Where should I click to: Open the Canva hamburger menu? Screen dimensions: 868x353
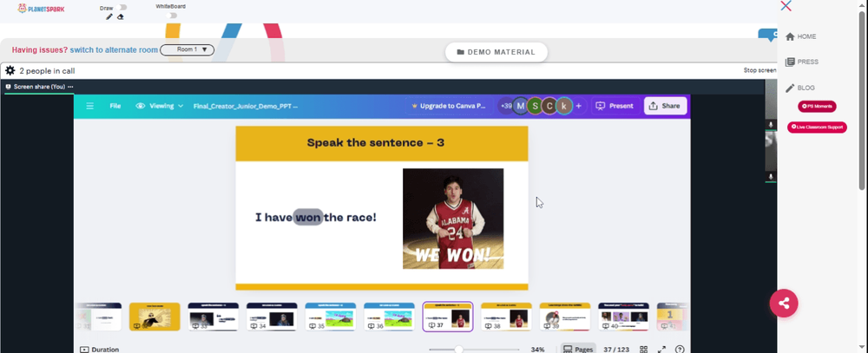coord(89,106)
